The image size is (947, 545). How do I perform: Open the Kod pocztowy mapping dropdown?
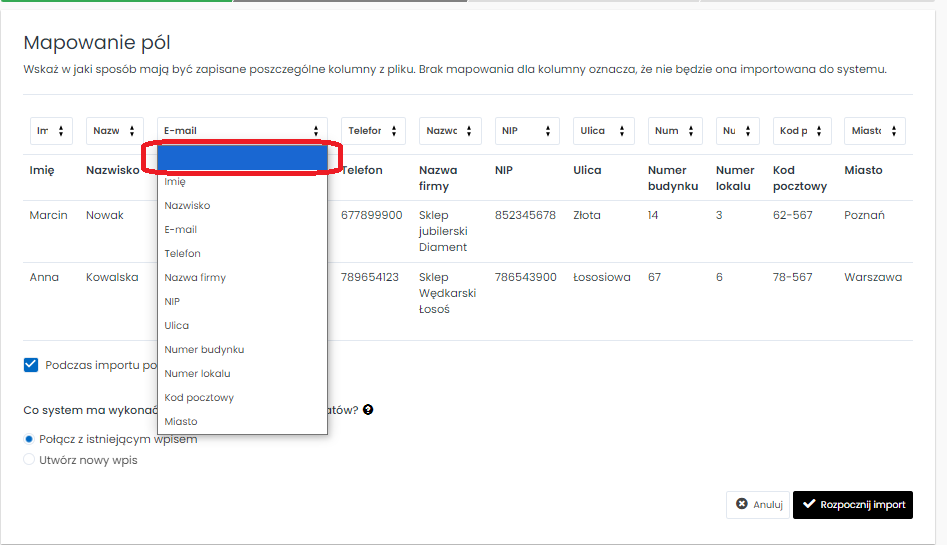click(x=802, y=131)
